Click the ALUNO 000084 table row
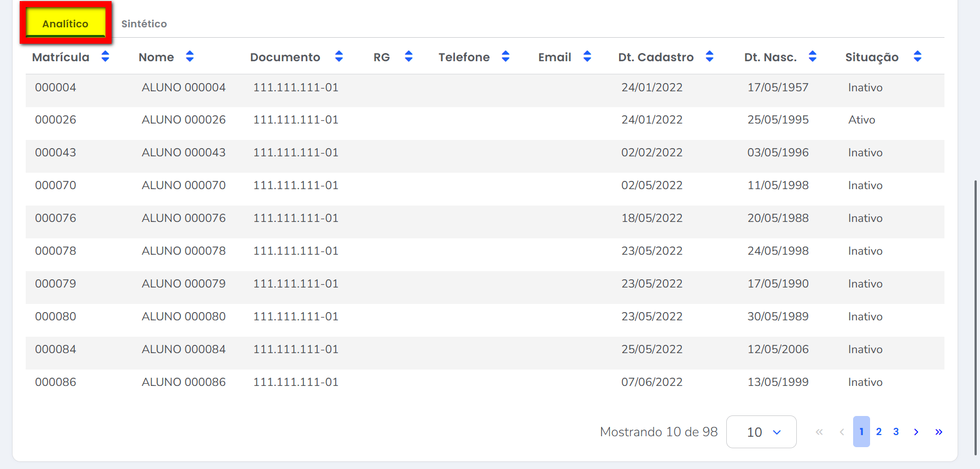This screenshot has height=469, width=980. (x=184, y=349)
